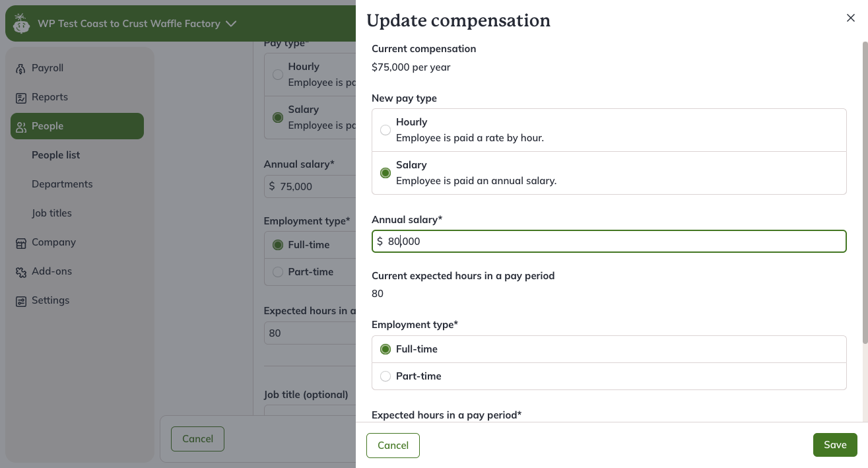Click the Job title (optional) label
868x468 pixels.
[x=306, y=395]
